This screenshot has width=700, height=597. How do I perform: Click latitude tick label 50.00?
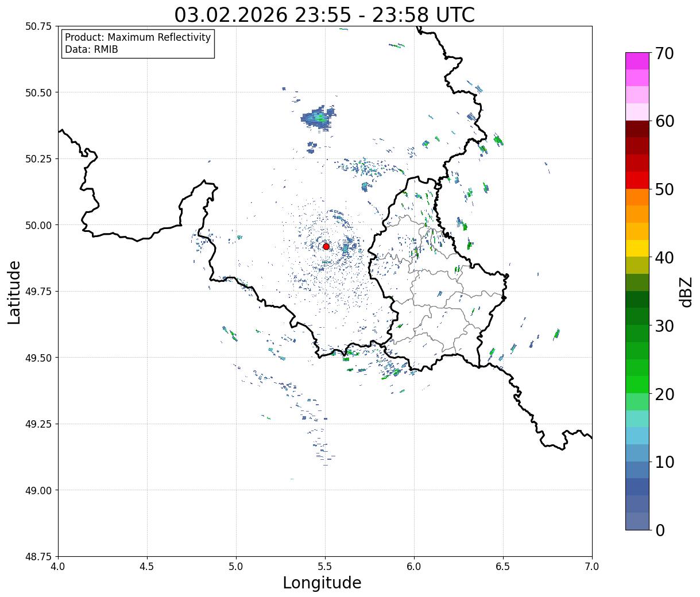point(38,225)
